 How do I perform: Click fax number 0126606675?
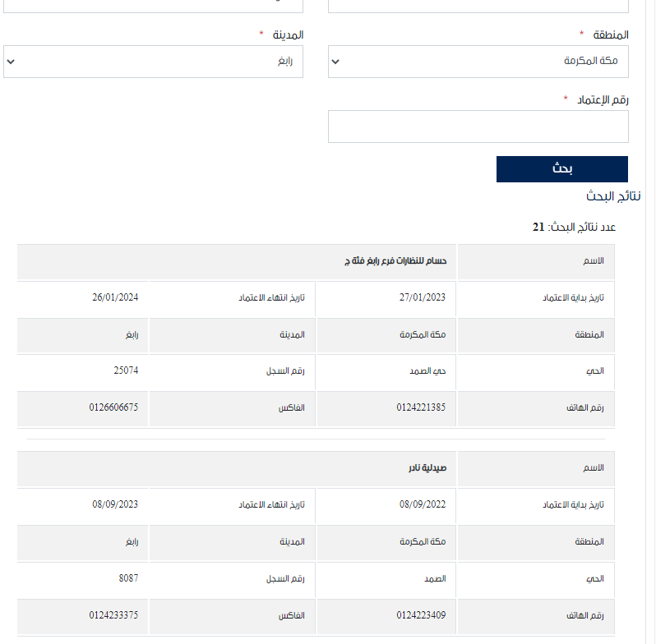pyautogui.click(x=113, y=407)
